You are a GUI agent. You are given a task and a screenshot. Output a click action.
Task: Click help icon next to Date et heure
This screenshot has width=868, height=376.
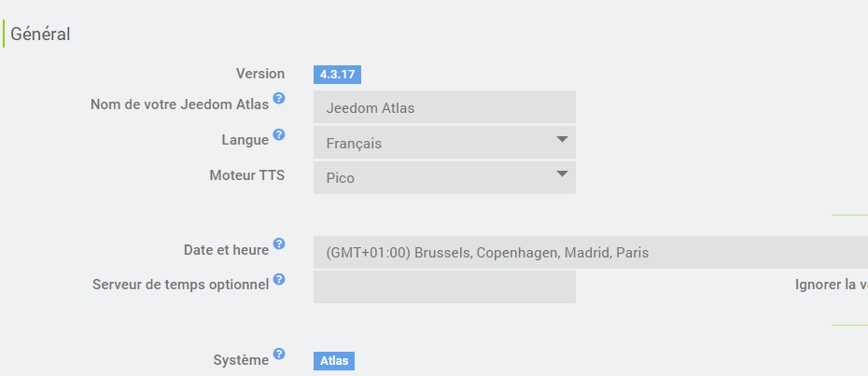(279, 244)
